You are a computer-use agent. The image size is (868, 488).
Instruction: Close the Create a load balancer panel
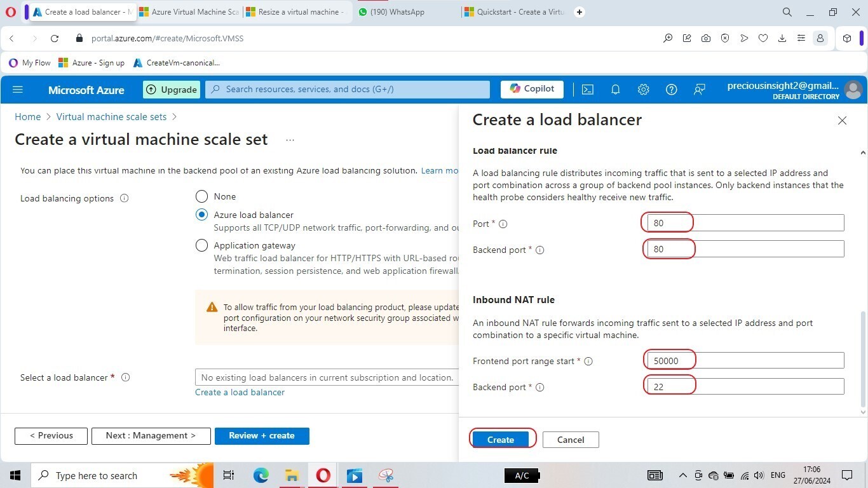click(x=842, y=120)
